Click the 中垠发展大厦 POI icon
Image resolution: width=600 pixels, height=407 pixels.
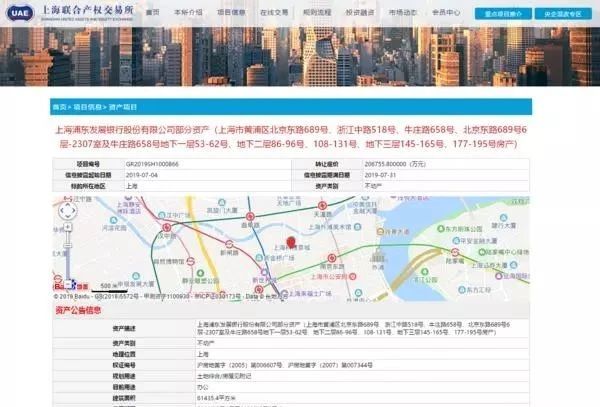[x=136, y=276]
